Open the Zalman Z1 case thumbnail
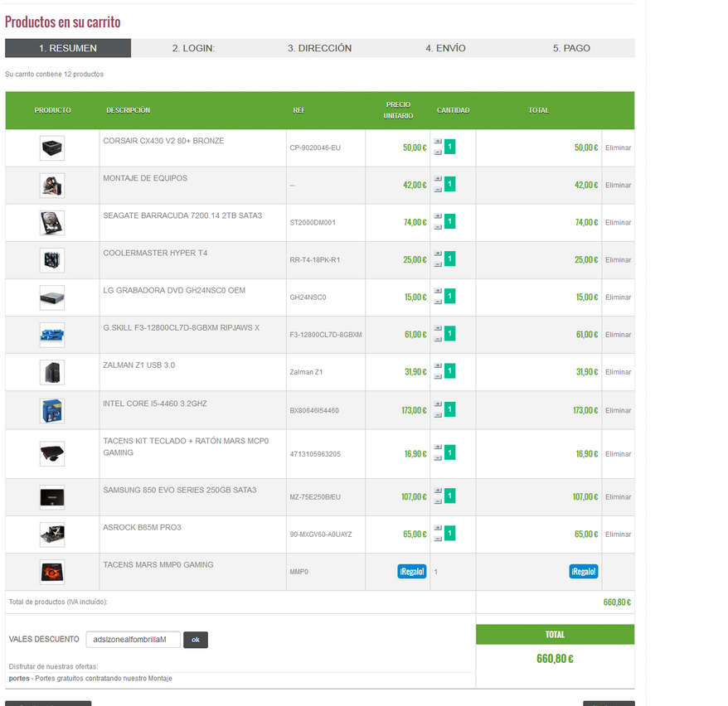This screenshot has height=706, width=728. click(52, 373)
